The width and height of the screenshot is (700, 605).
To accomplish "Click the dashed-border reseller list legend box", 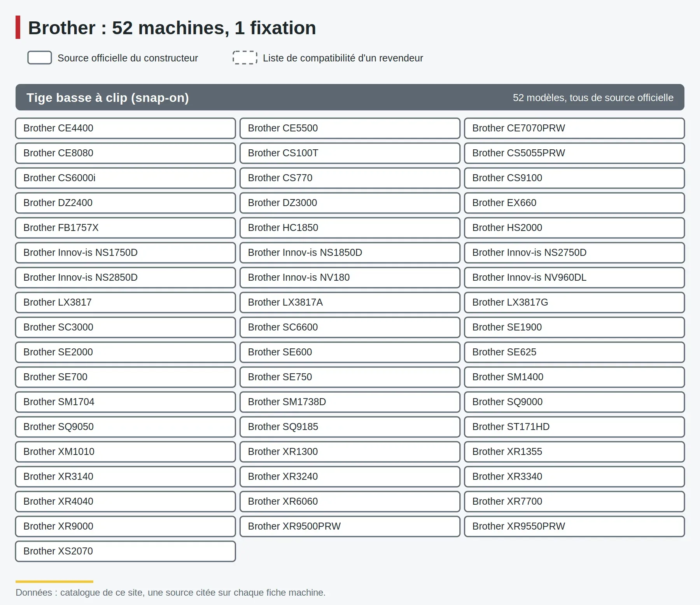I will [245, 58].
